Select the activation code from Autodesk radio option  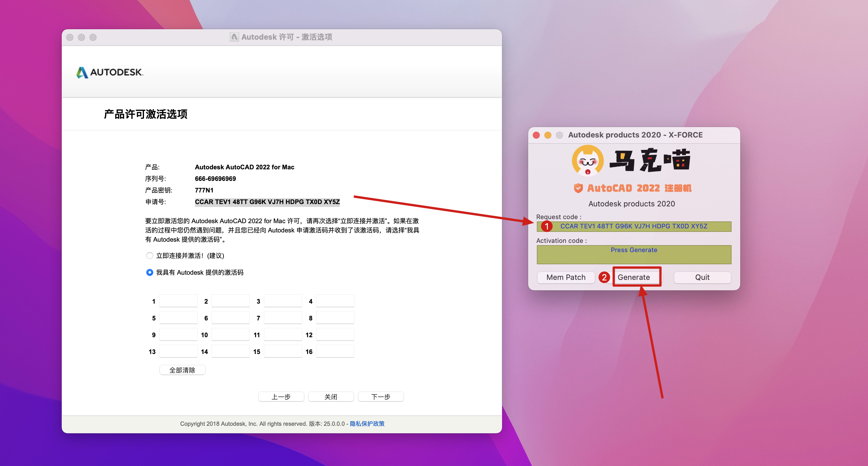click(149, 272)
